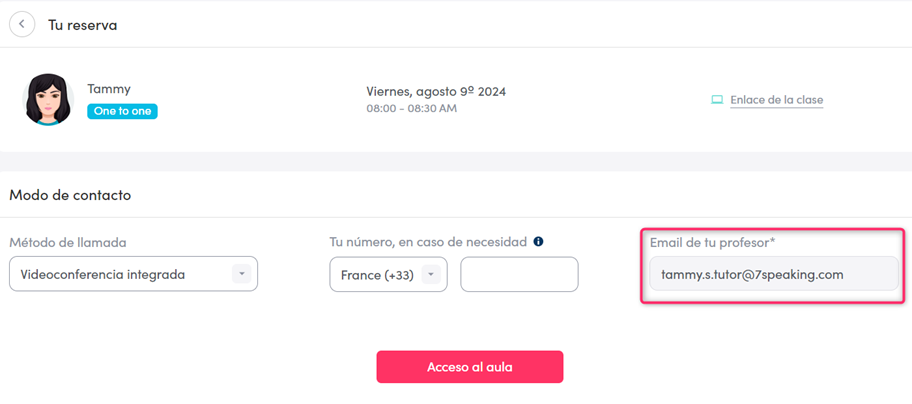
Task: Click the One to one badge
Action: pyautogui.click(x=122, y=111)
